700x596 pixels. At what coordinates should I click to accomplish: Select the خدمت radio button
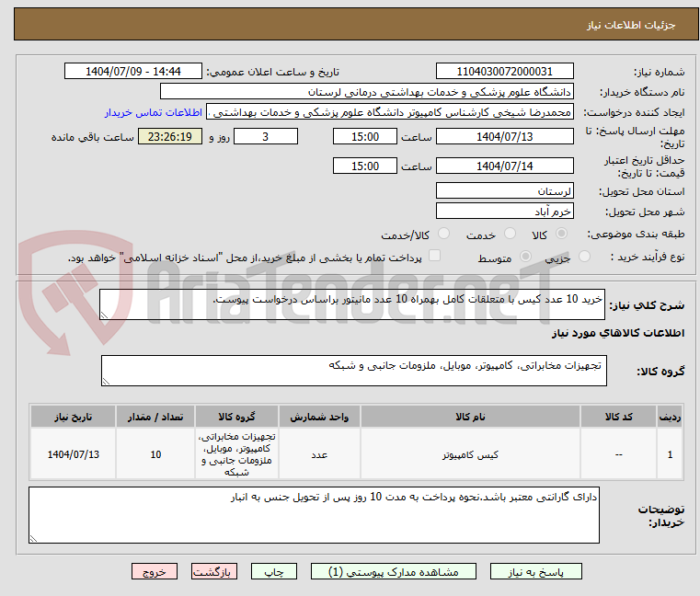pyautogui.click(x=510, y=234)
